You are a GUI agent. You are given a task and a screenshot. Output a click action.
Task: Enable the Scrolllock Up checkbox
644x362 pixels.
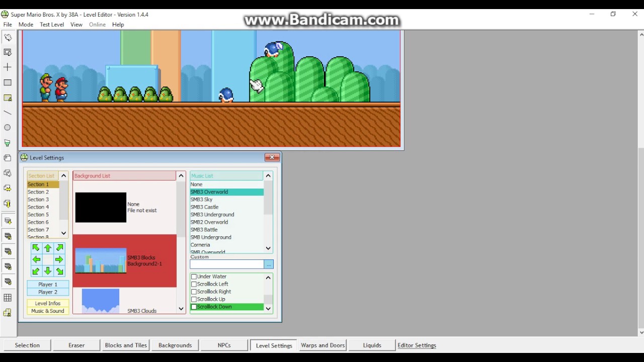pos(194,299)
